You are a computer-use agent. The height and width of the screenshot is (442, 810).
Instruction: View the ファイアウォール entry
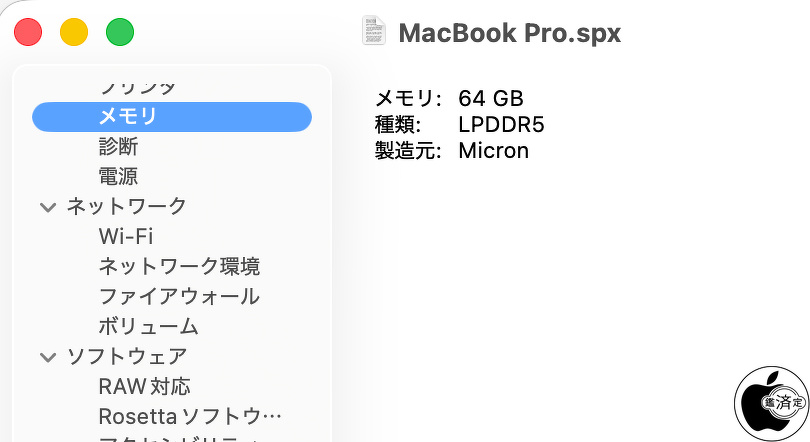coord(179,297)
